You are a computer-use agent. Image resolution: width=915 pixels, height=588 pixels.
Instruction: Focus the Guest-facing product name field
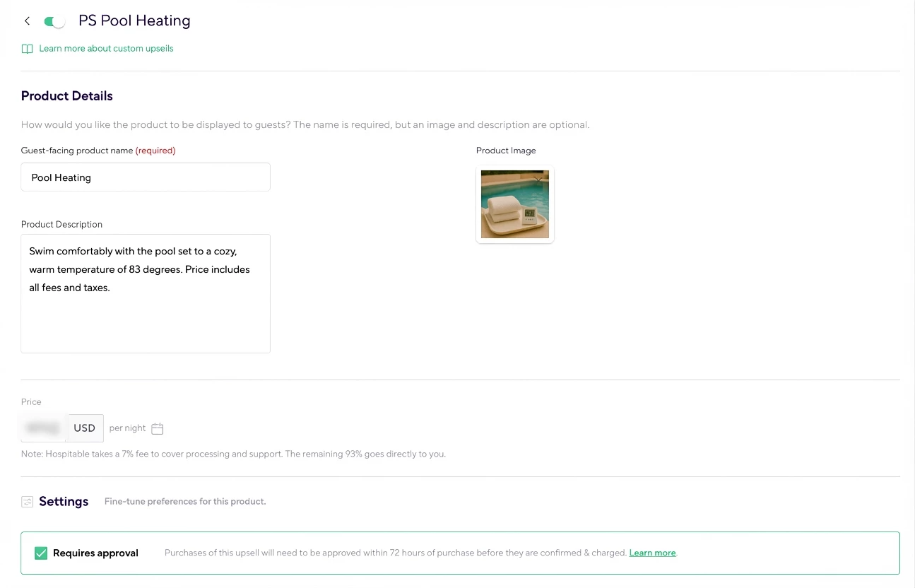(146, 177)
